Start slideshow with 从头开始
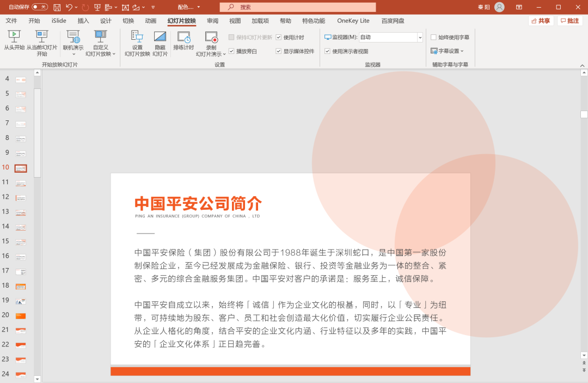588x383 pixels. pyautogui.click(x=14, y=40)
